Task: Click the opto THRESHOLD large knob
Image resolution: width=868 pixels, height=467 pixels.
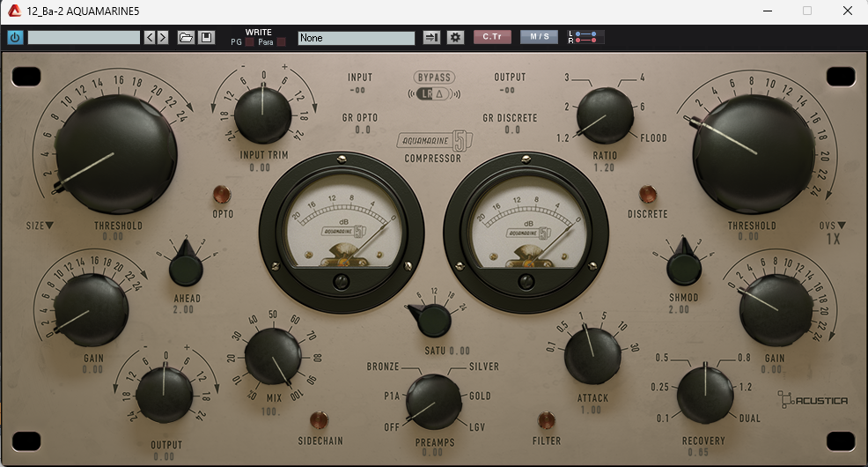Action: point(116,154)
